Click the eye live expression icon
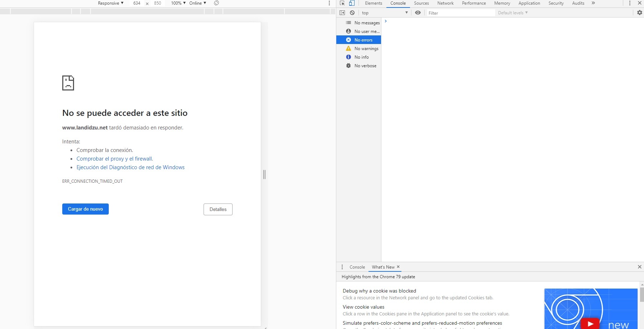The height and width of the screenshot is (329, 644). (x=418, y=13)
